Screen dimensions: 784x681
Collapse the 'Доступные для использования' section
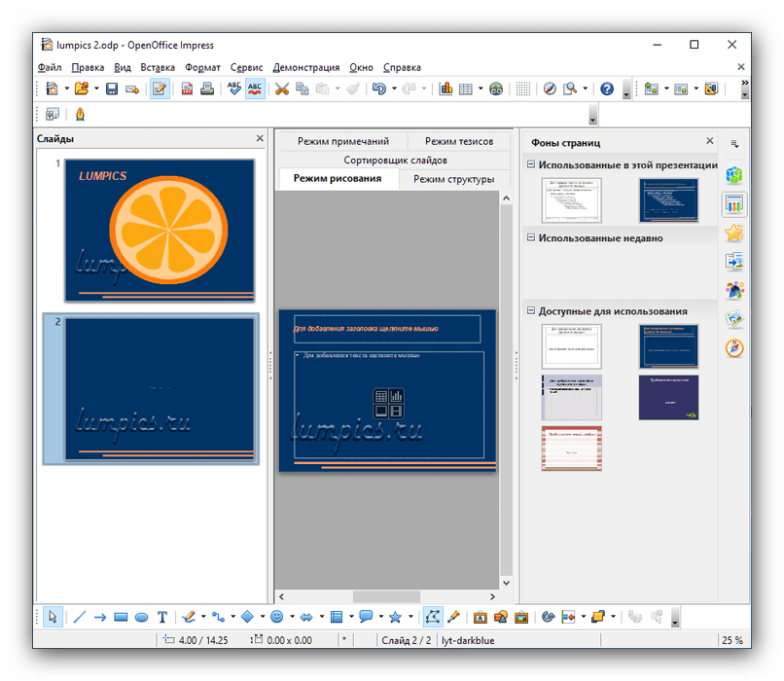click(x=531, y=311)
